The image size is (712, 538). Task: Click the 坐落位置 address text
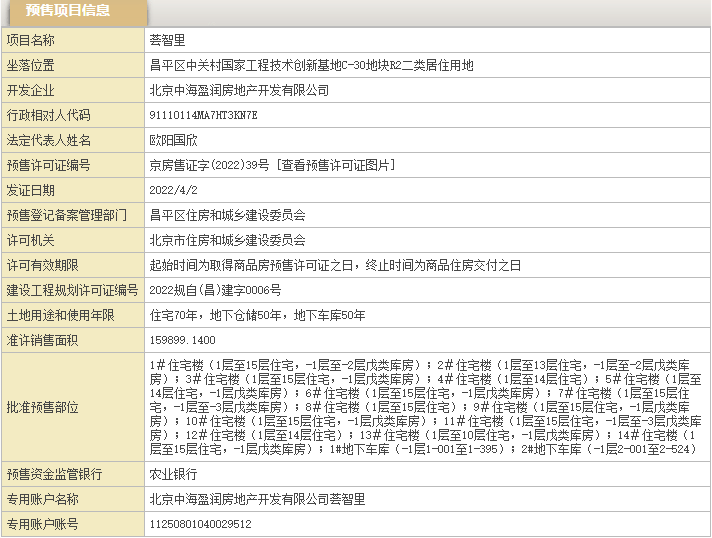[x=311, y=65]
